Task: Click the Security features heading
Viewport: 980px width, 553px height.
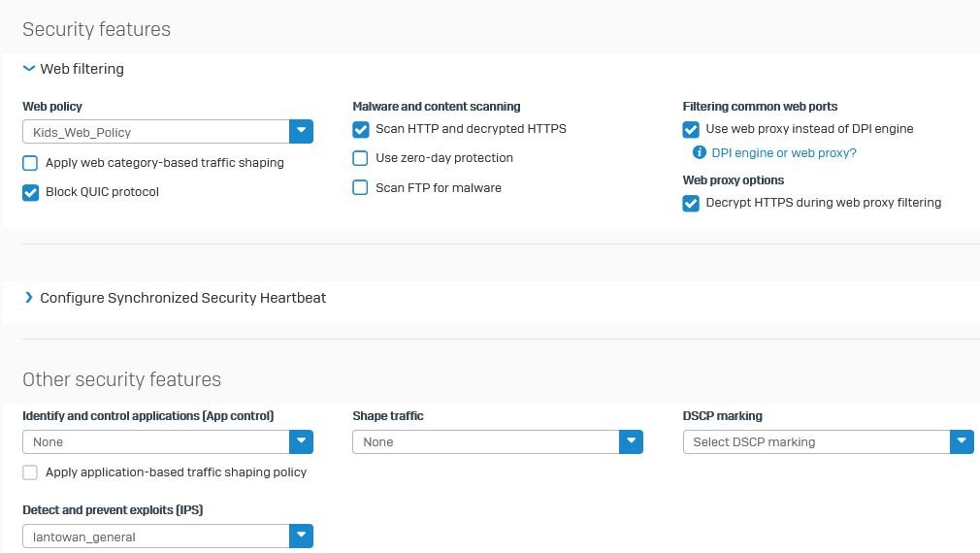Action: 96,29
